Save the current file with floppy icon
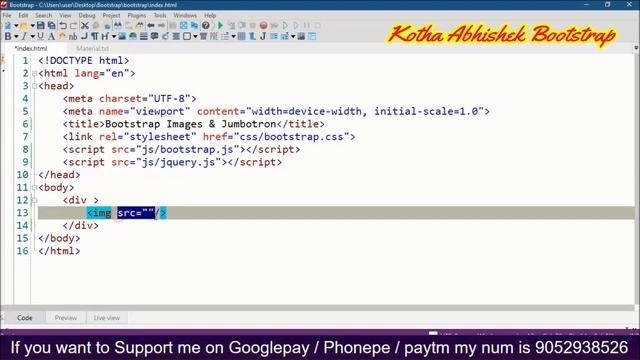This screenshot has width=640, height=360. (40, 25)
